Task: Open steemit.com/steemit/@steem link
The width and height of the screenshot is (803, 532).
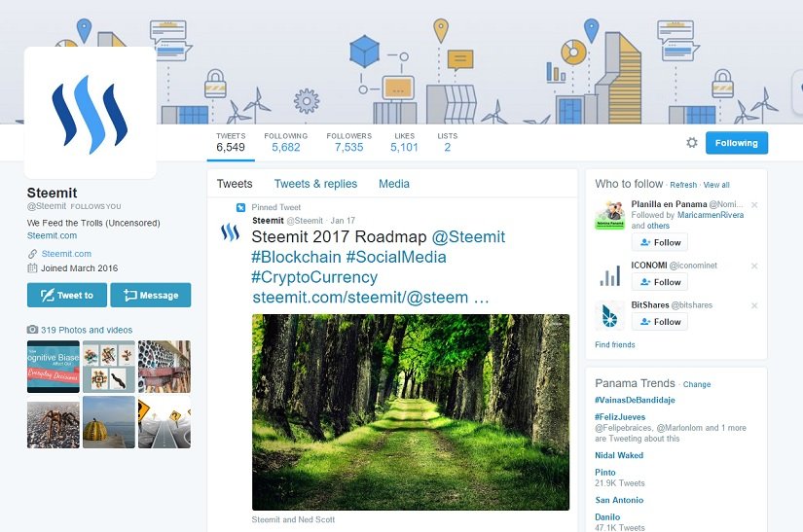Action: point(371,298)
